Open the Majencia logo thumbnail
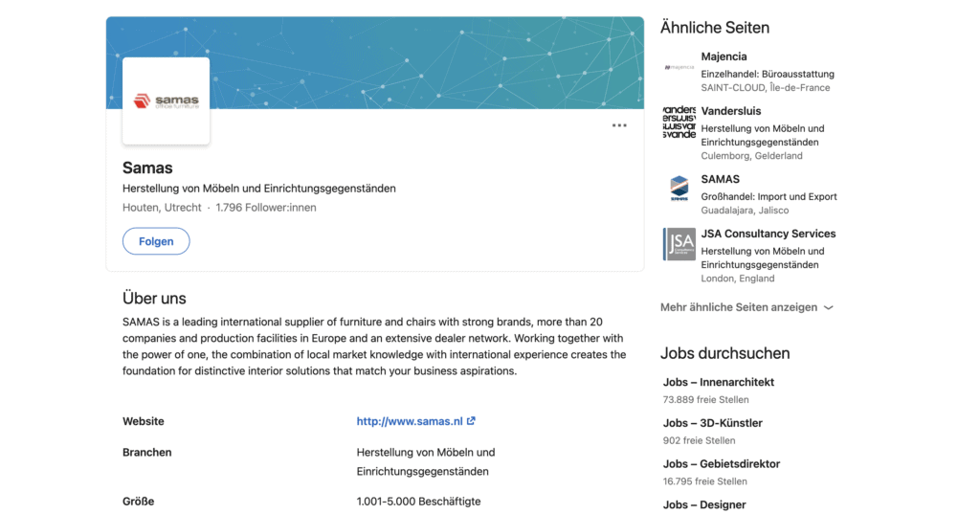Screen dimensions: 980x514 [679, 68]
